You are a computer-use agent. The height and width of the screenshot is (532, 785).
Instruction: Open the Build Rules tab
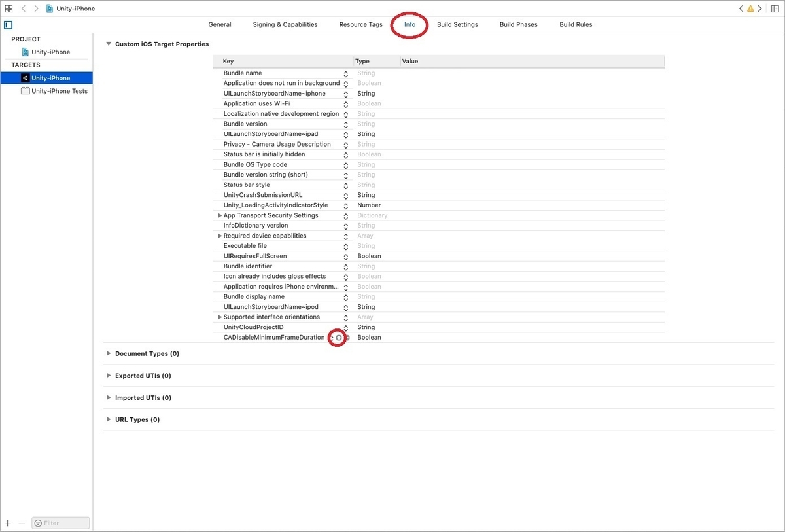click(x=576, y=24)
